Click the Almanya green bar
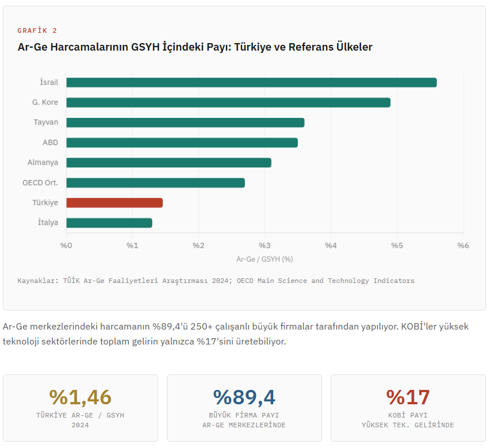Viewport: 494px width, 448px height. tap(169, 163)
